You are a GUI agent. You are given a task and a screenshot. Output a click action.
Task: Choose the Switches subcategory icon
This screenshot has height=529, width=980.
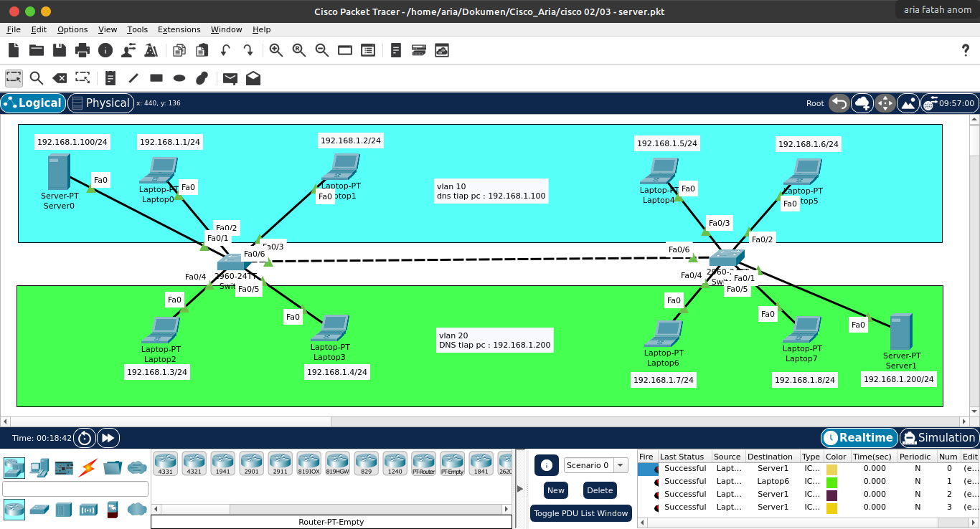pyautogui.click(x=39, y=510)
